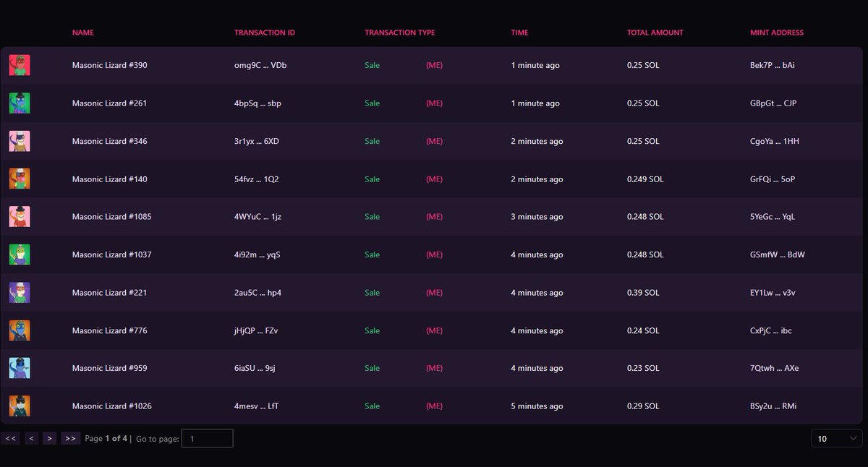The image size is (868, 467).
Task: Select name Masonic Lizard #390
Action: (x=110, y=65)
